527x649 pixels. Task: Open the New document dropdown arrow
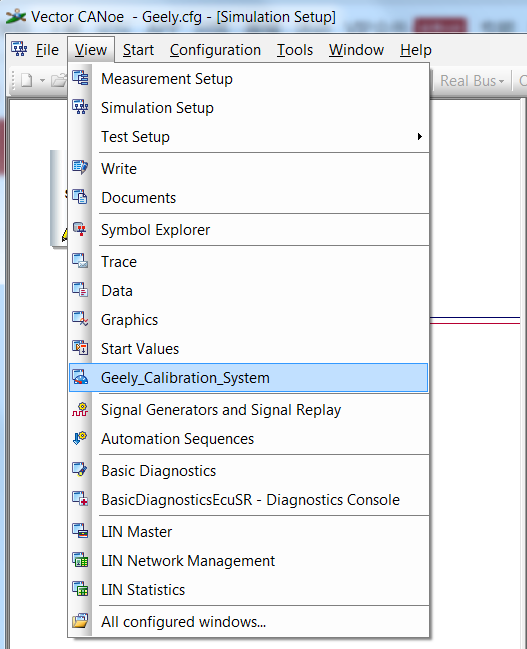tap(42, 80)
